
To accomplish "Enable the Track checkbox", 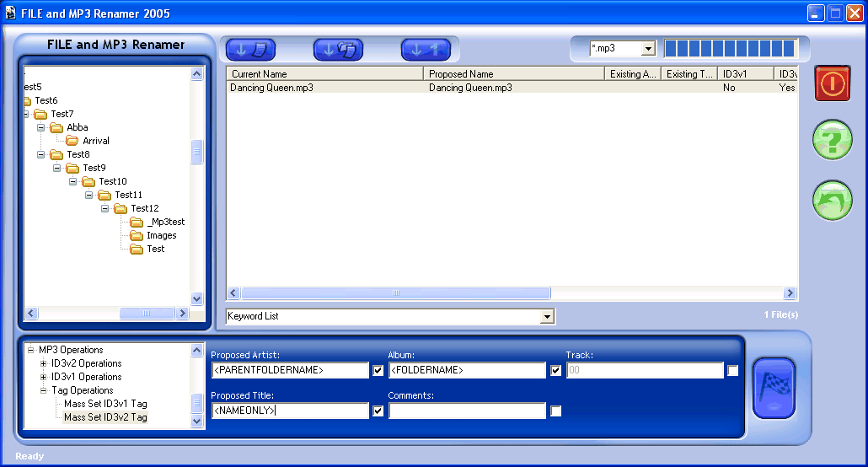I will [732, 371].
